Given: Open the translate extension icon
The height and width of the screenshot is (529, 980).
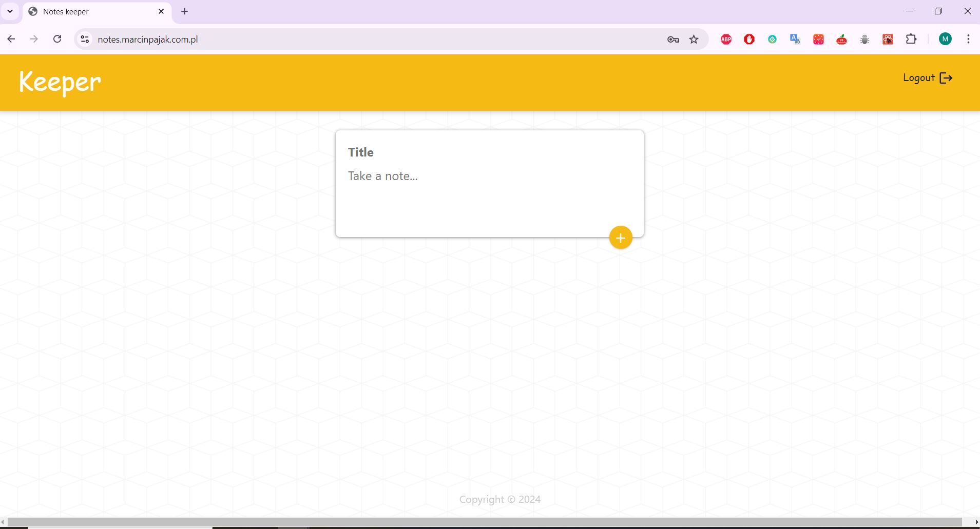Looking at the screenshot, I should coord(795,40).
